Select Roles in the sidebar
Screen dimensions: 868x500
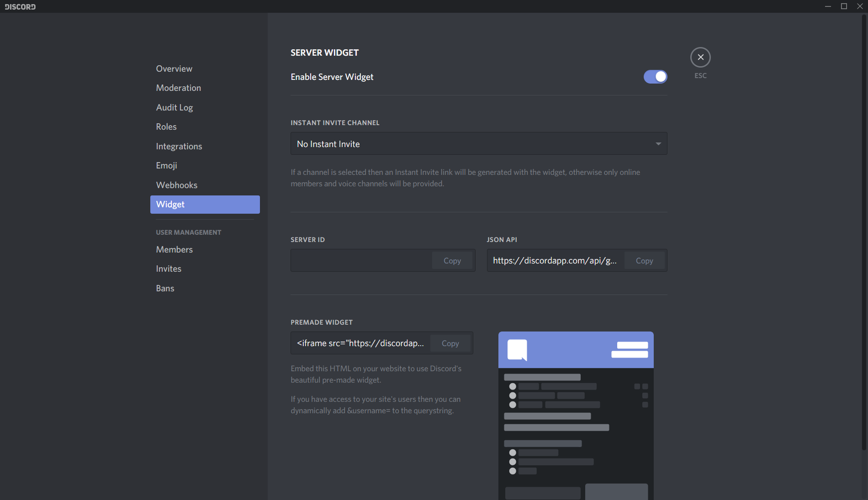tap(205, 127)
